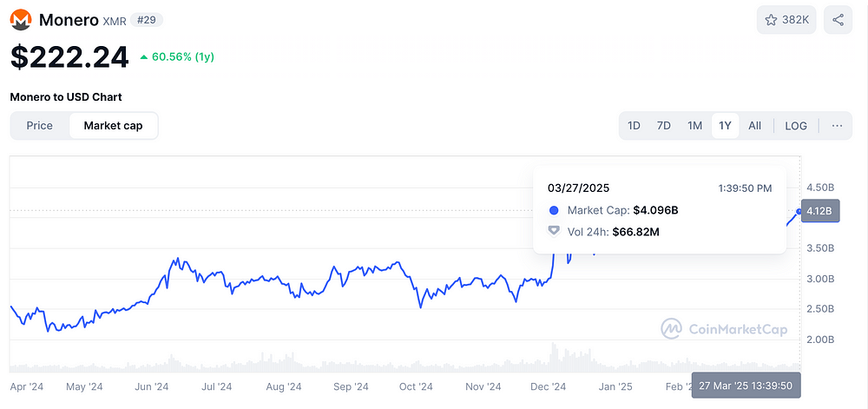Select the 1Y chart range
This screenshot has height=409, width=868.
point(725,126)
